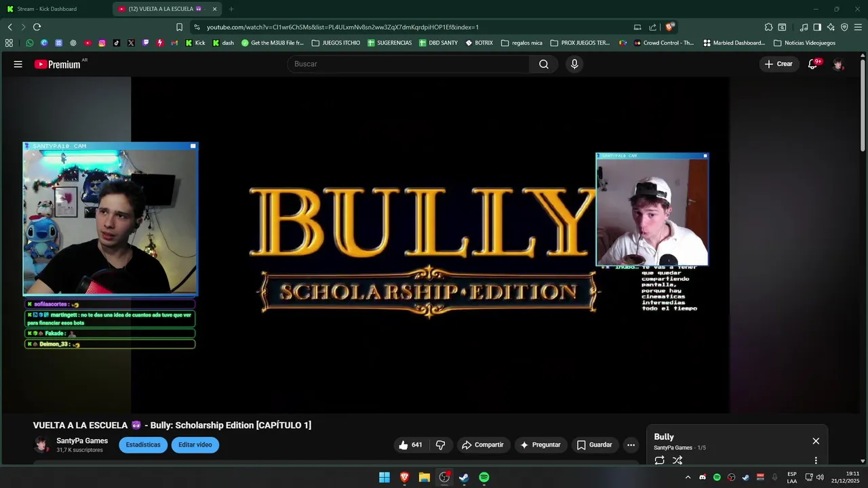Open YouTube notifications bell
The width and height of the screenshot is (868, 488).
point(812,64)
